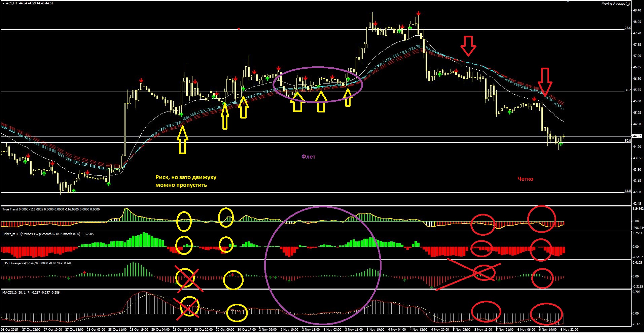This screenshot has height=333, width=644.
Task: Click True Trend scale value 519.562
Action: (x=638, y=209)
